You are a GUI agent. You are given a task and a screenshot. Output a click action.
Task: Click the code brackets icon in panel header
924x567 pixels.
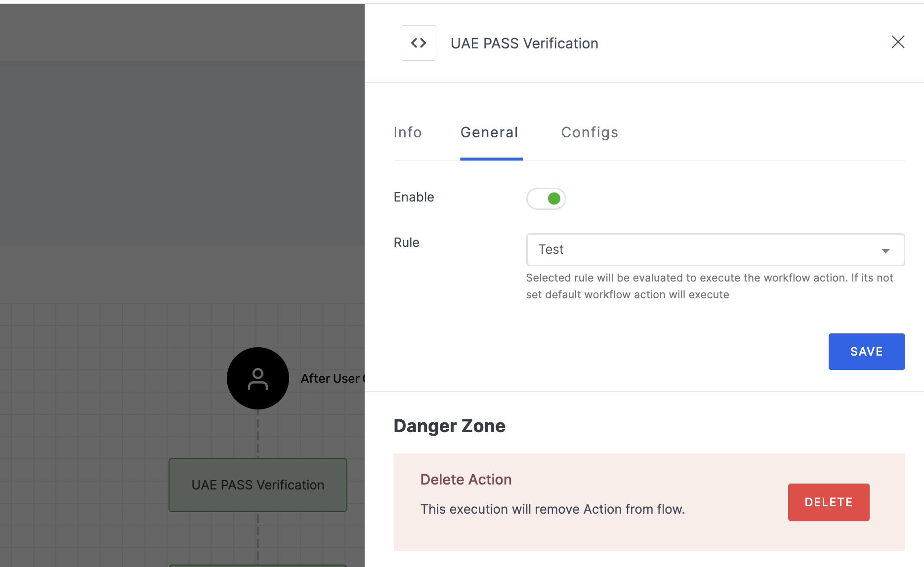419,43
